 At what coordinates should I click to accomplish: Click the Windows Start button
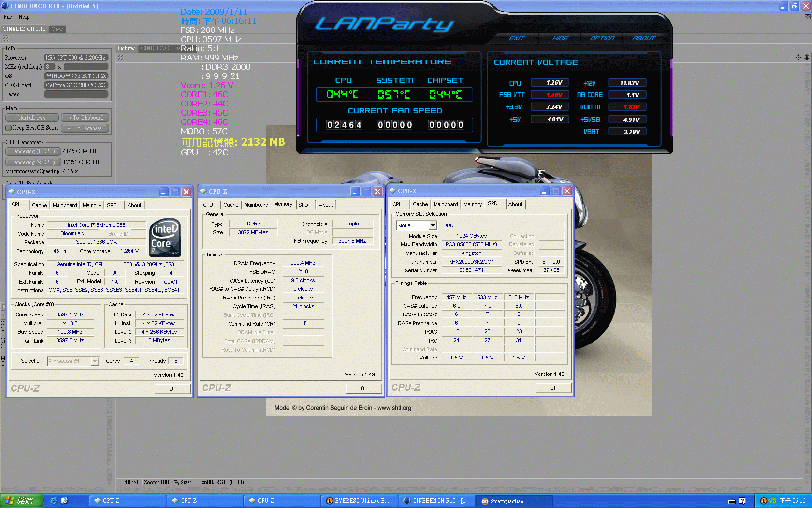(22, 501)
